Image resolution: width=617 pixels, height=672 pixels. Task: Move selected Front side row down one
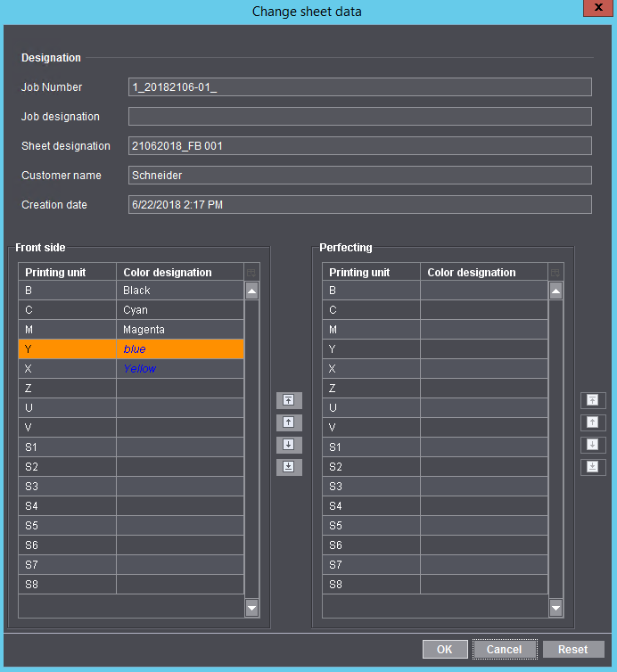point(289,445)
